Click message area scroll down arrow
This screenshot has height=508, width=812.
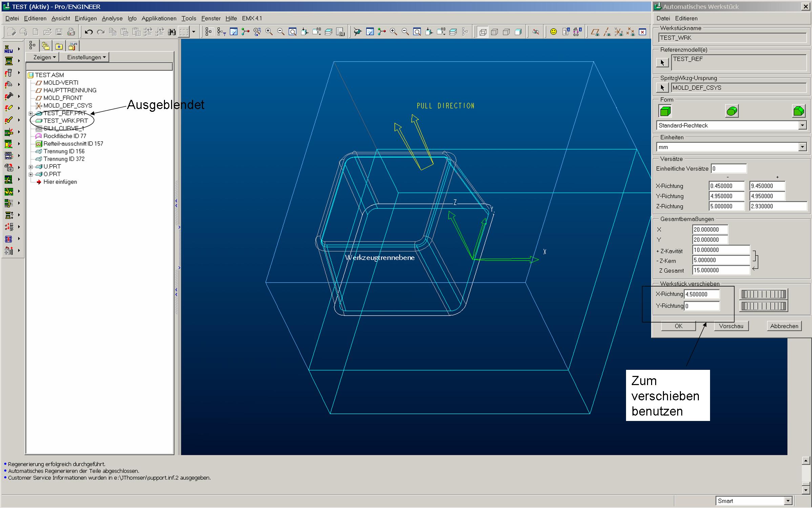tap(806, 490)
